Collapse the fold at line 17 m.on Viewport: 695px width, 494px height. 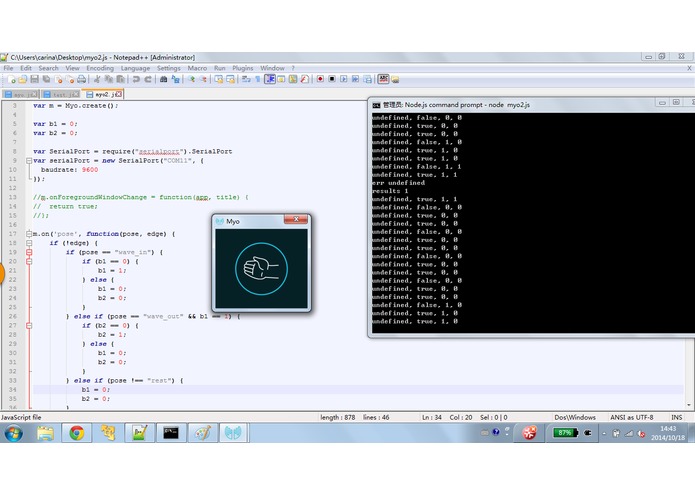tap(29, 234)
